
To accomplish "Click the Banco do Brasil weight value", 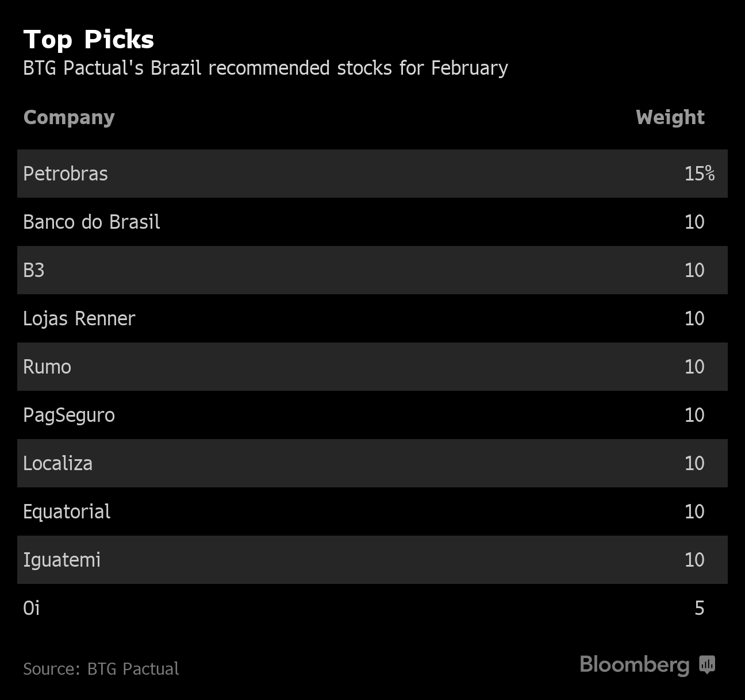I will point(694,222).
